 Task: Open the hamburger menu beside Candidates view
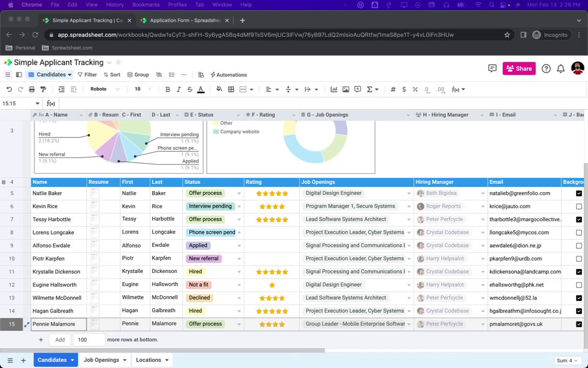pos(8,75)
